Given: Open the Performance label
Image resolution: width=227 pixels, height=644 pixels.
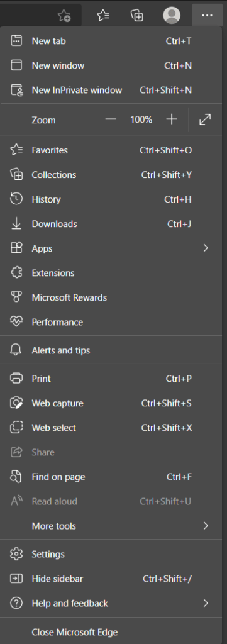Looking at the screenshot, I should (57, 323).
